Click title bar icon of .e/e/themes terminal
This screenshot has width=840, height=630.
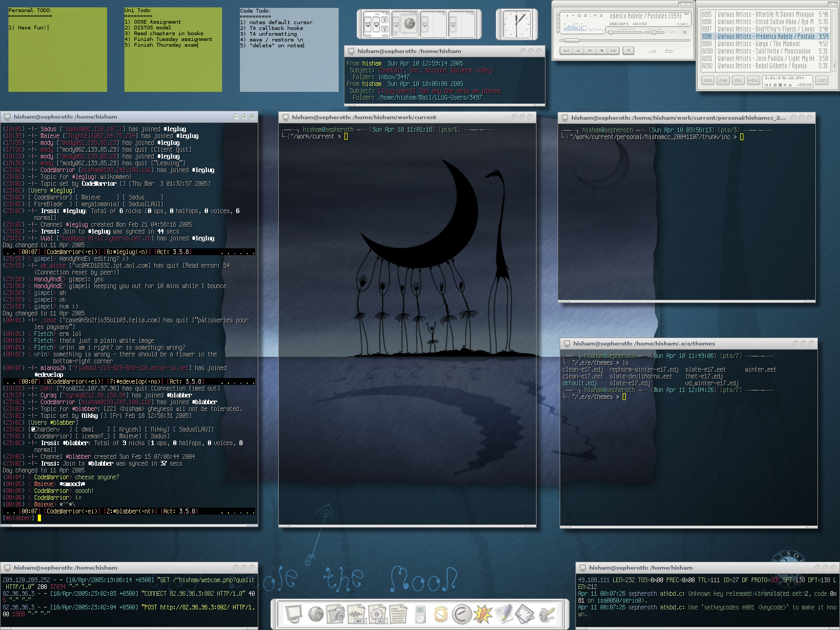click(567, 343)
